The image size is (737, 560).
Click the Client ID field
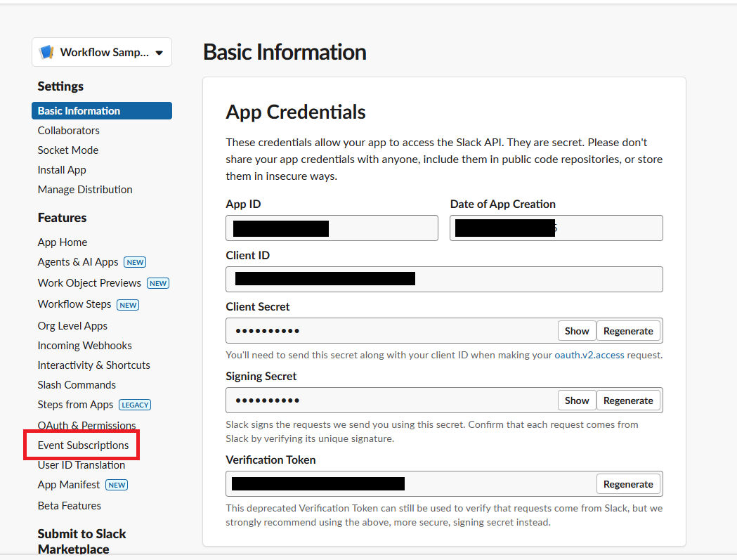444,279
